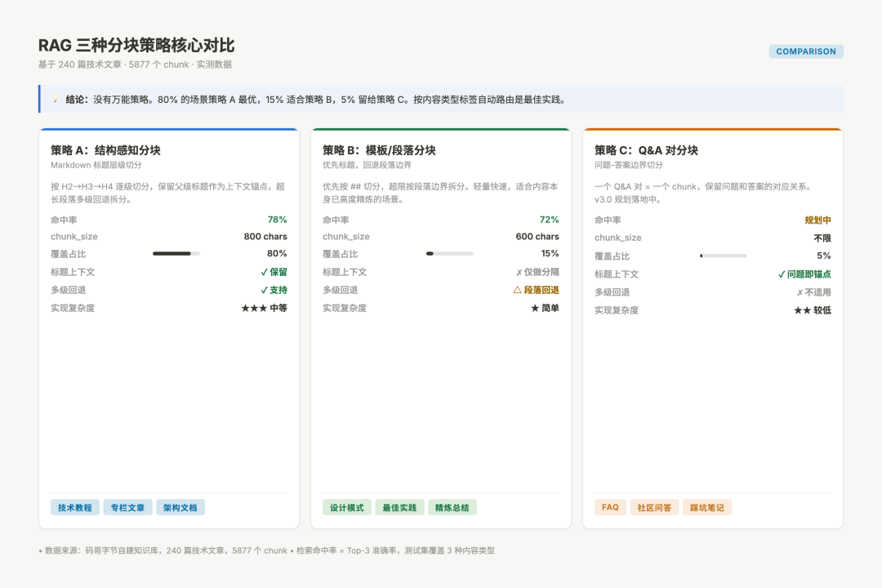Image resolution: width=882 pixels, height=588 pixels.
Task: Click the subtitle Markdown 标题层级切分
Action: [96, 165]
